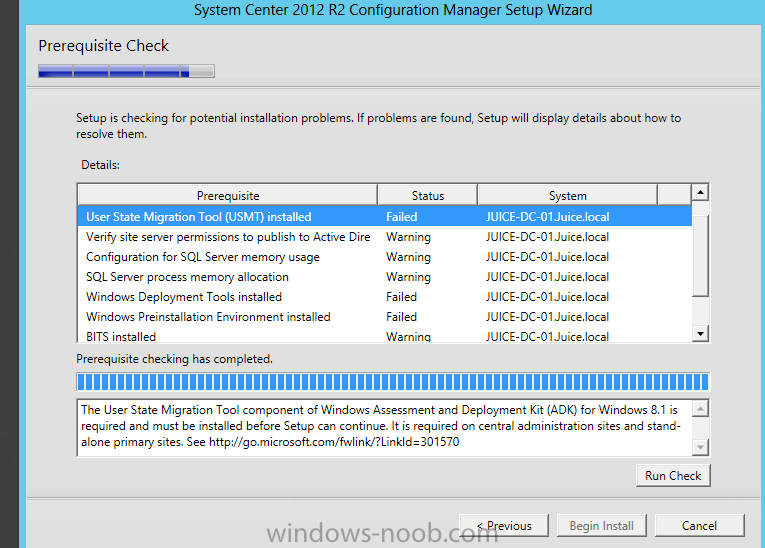Viewport: 765px width, 548px height.
Task: Click the Failed status of USMT row
Action: click(401, 217)
